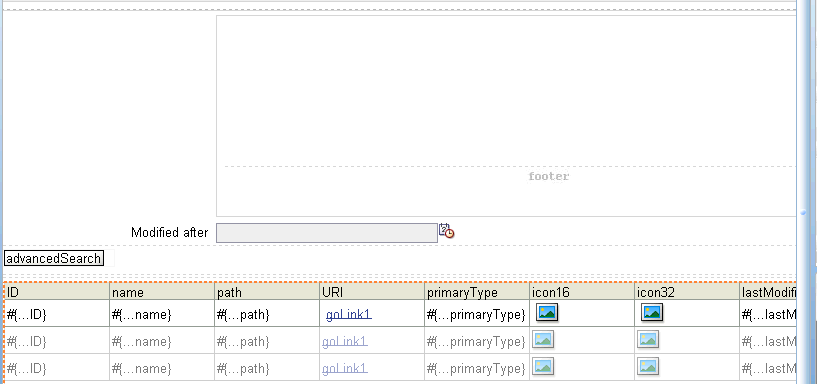Select the Modified after label

[169, 232]
